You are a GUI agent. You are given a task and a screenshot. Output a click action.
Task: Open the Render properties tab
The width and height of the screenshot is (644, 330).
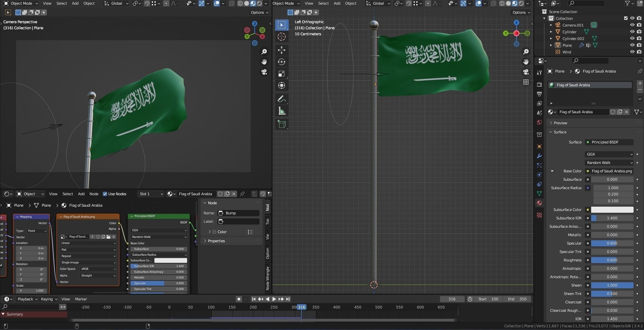(x=539, y=84)
